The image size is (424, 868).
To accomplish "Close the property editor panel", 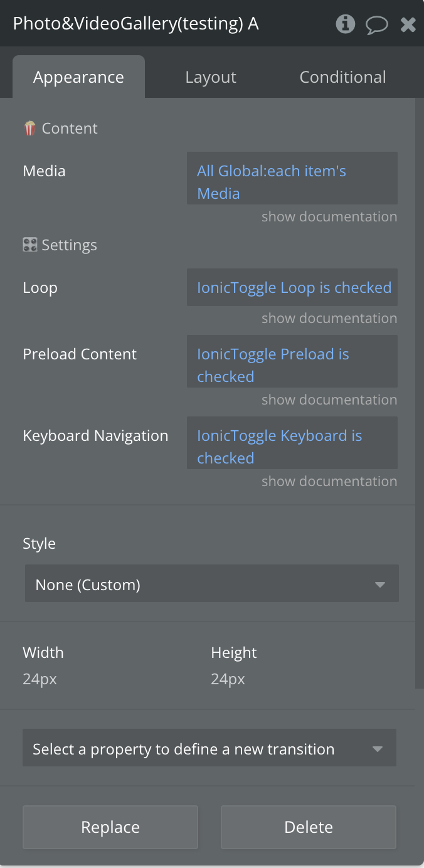I will [408, 24].
